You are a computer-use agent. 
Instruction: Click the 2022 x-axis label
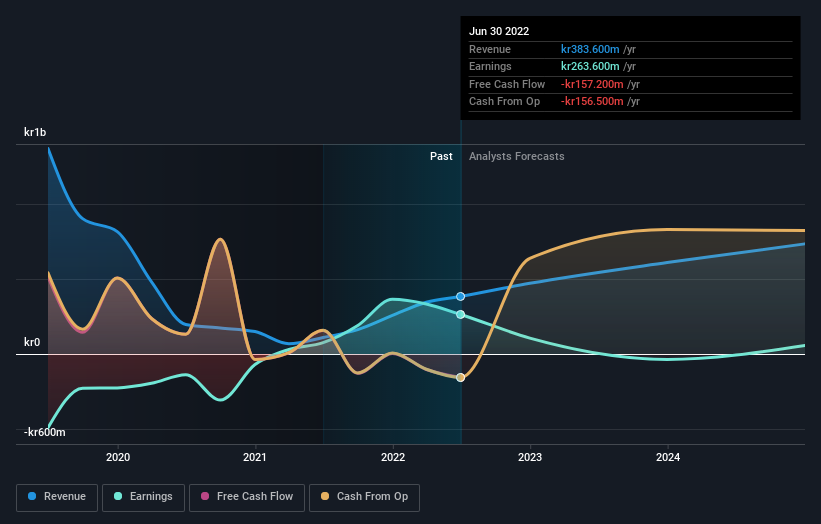tap(393, 457)
